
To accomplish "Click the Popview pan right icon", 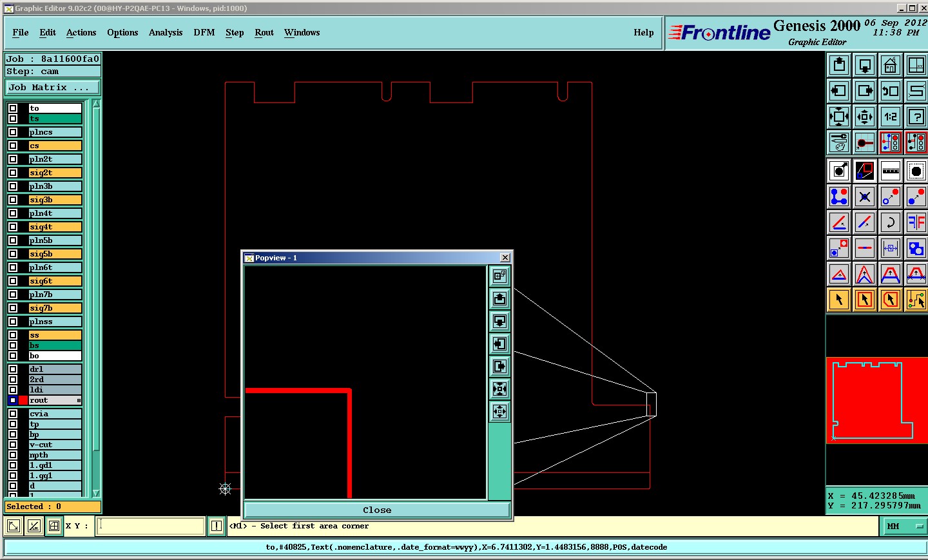I will click(x=499, y=367).
